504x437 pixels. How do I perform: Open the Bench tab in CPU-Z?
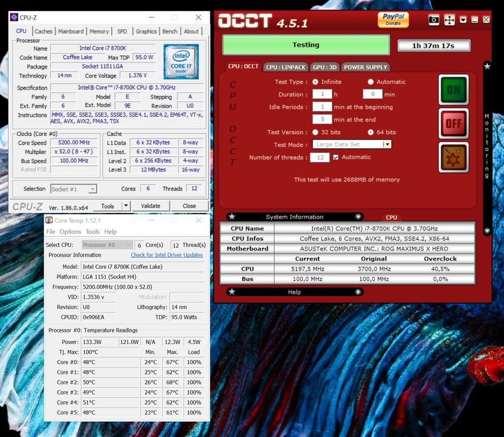pyautogui.click(x=170, y=31)
